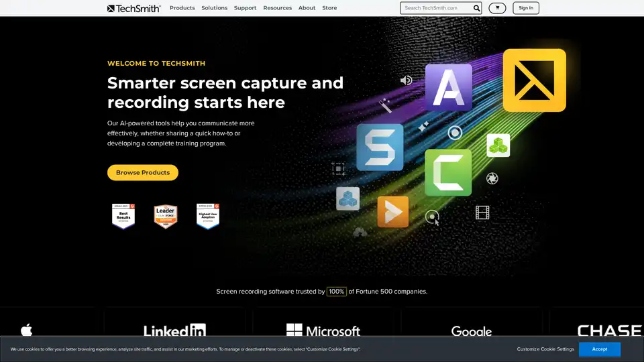Open the shopping cart

(497, 8)
